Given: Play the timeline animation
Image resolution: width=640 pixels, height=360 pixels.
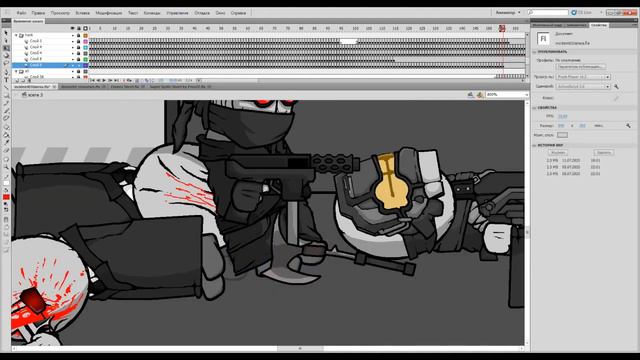Looking at the screenshot, I should click(104, 80).
